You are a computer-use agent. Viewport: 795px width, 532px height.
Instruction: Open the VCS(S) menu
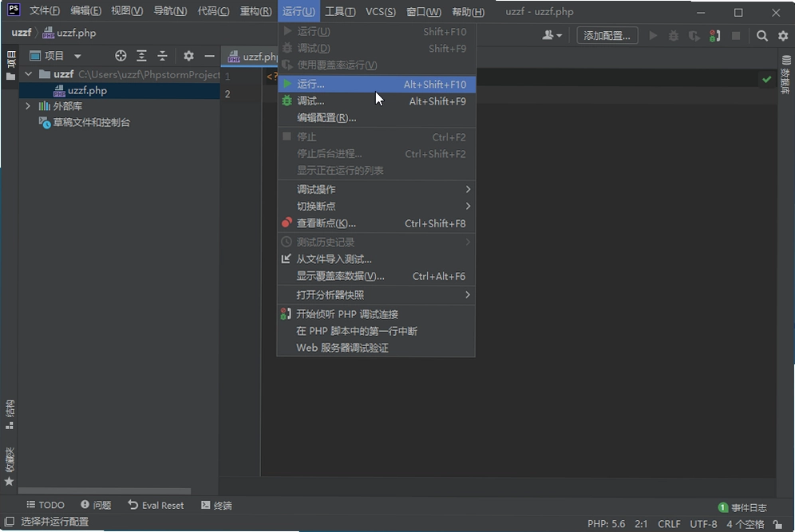(381, 11)
